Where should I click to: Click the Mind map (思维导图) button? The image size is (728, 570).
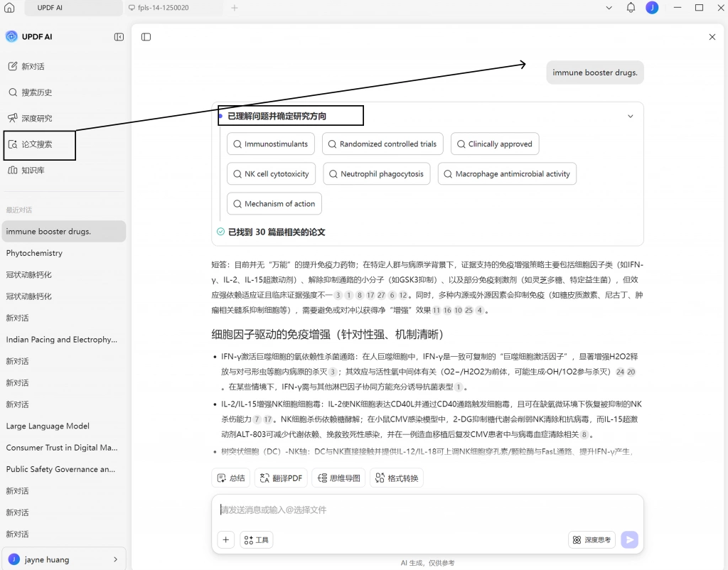tap(338, 478)
